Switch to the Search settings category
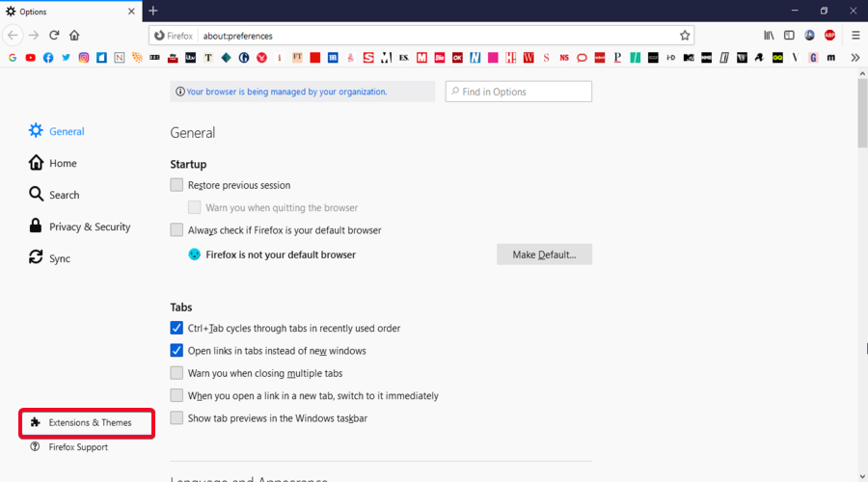The image size is (868, 482). (x=64, y=195)
